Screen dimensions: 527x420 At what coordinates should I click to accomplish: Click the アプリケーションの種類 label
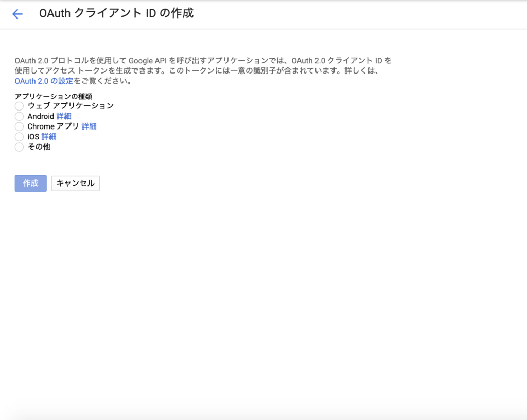tap(54, 96)
